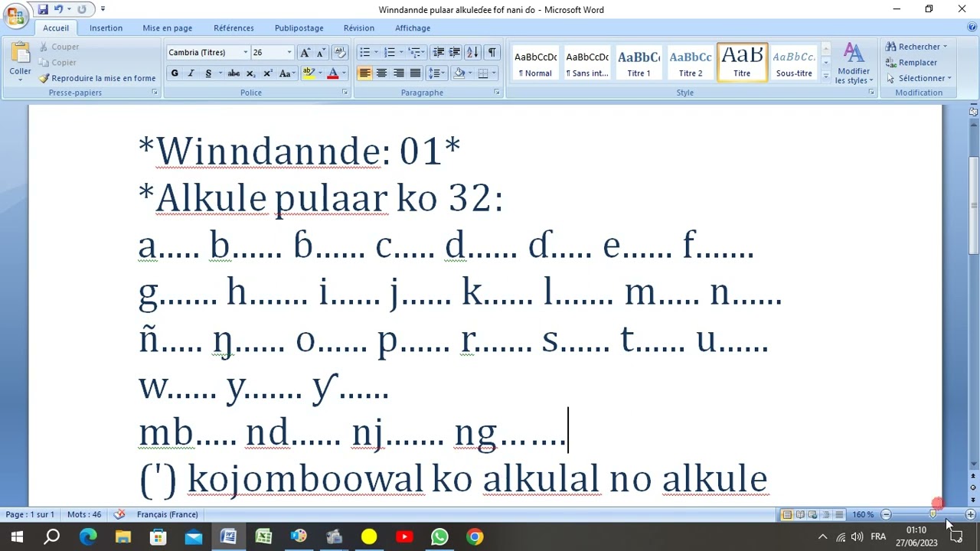This screenshot has height=551, width=980.
Task: Switch to the Mise en page tab
Action: pos(167,28)
